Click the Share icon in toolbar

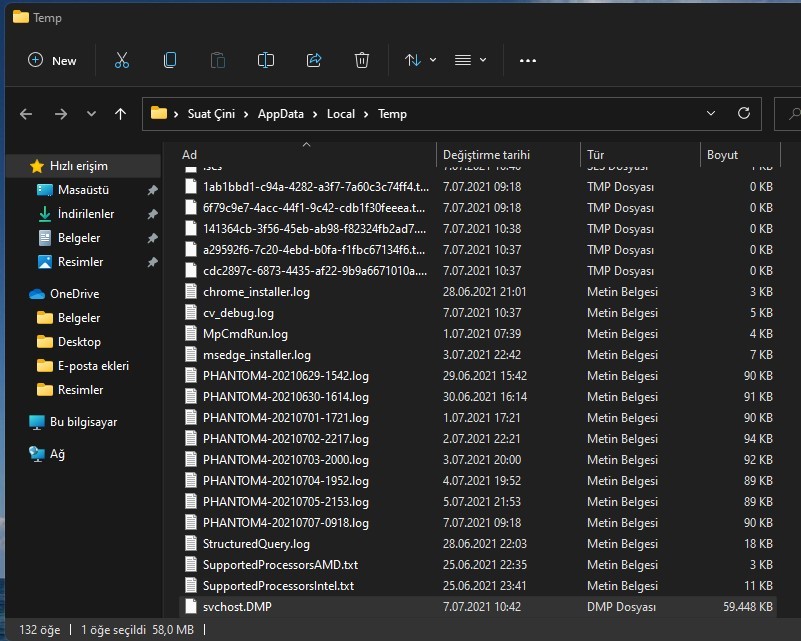click(x=314, y=60)
